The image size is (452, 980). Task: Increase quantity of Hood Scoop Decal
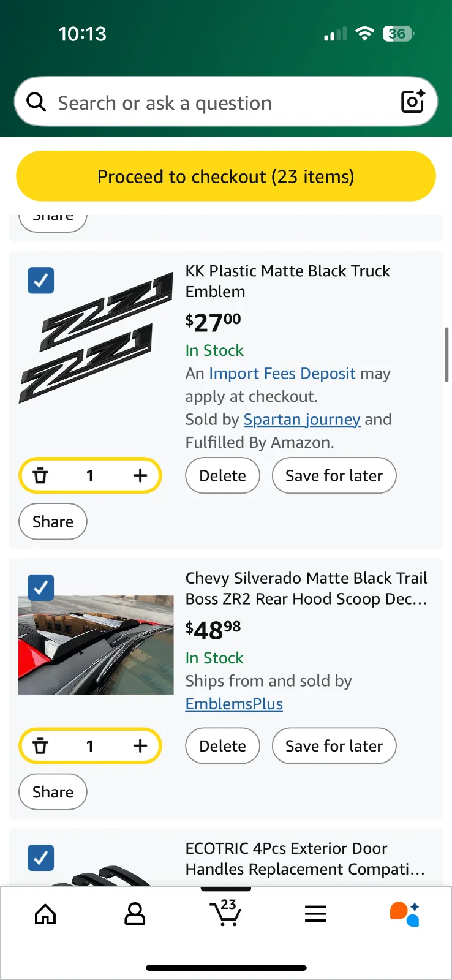point(140,746)
